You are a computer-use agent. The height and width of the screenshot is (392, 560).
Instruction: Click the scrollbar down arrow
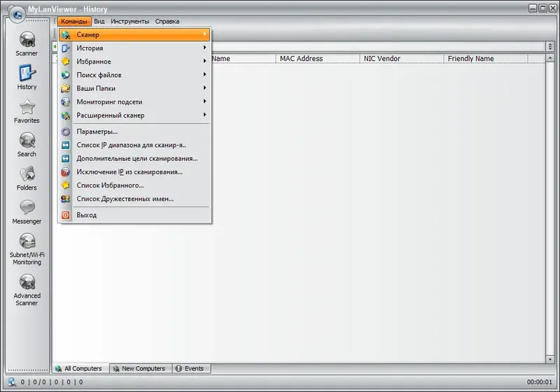pyautogui.click(x=550, y=359)
